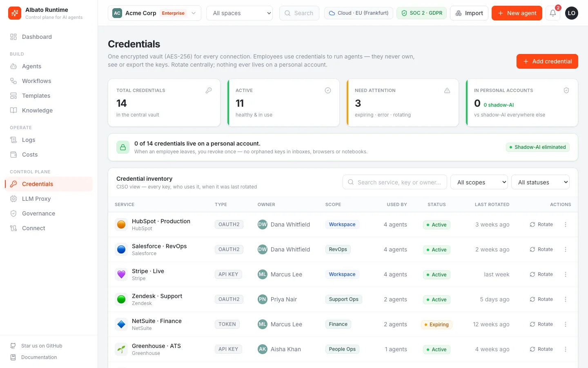Go to Dashboard in the sidebar
Viewport: 588px width, 368px height.
click(49, 37)
